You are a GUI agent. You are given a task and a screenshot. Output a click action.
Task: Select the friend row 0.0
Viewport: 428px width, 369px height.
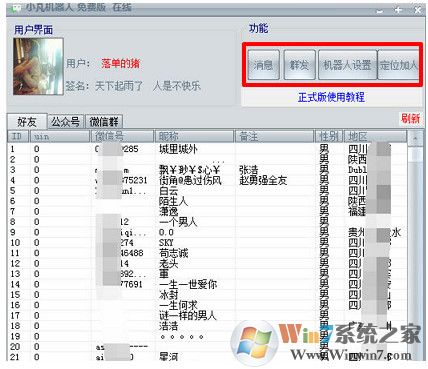click(208, 232)
